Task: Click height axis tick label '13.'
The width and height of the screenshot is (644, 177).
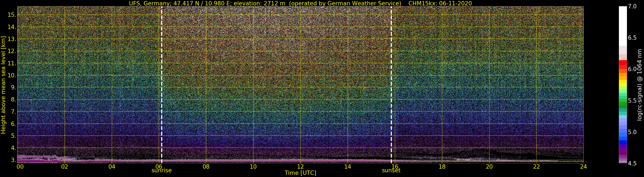Action: tap(12, 39)
